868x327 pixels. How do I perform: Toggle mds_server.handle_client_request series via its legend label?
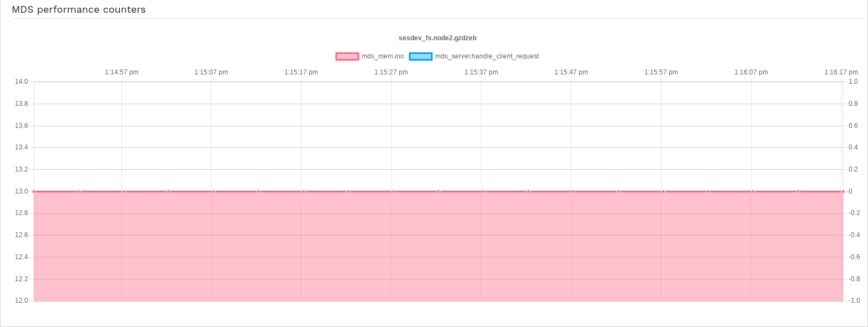click(x=486, y=56)
